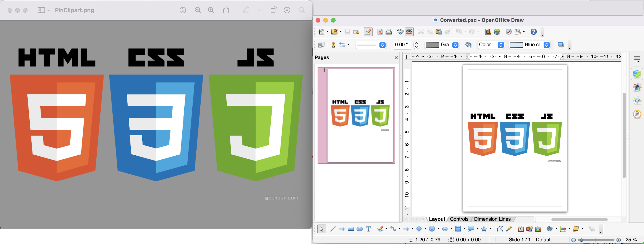
Task: Click the Glue Points tool
Action: tap(509, 229)
